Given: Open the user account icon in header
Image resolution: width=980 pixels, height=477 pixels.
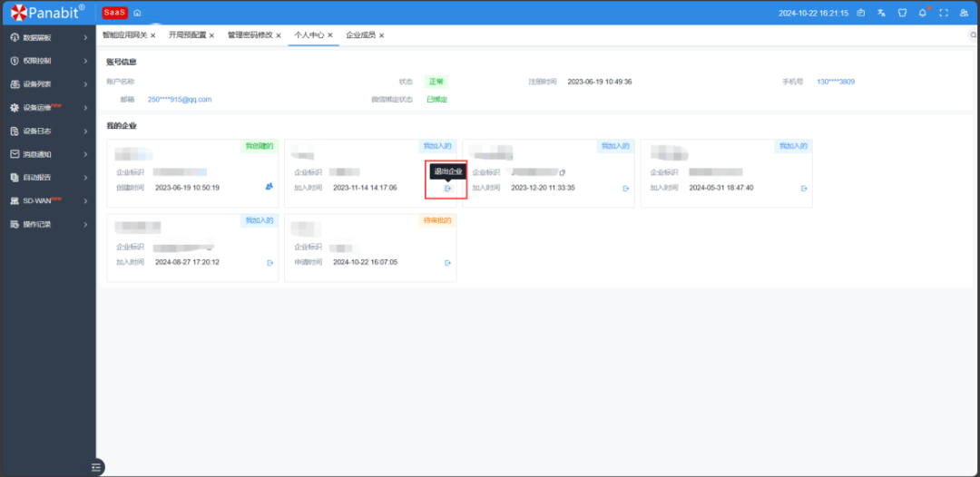Looking at the screenshot, I should tap(964, 13).
